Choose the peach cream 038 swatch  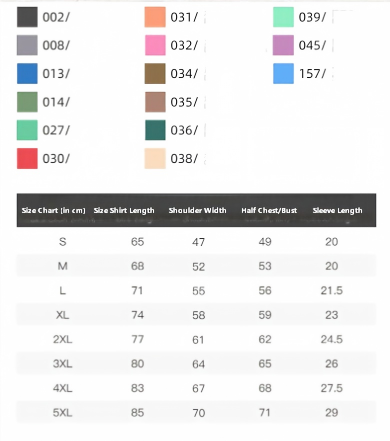pos(155,158)
